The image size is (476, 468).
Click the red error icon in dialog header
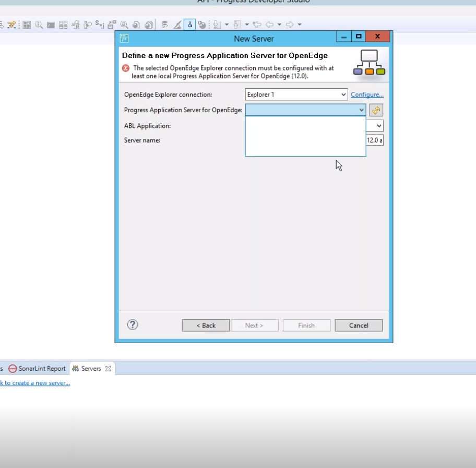[x=126, y=68]
